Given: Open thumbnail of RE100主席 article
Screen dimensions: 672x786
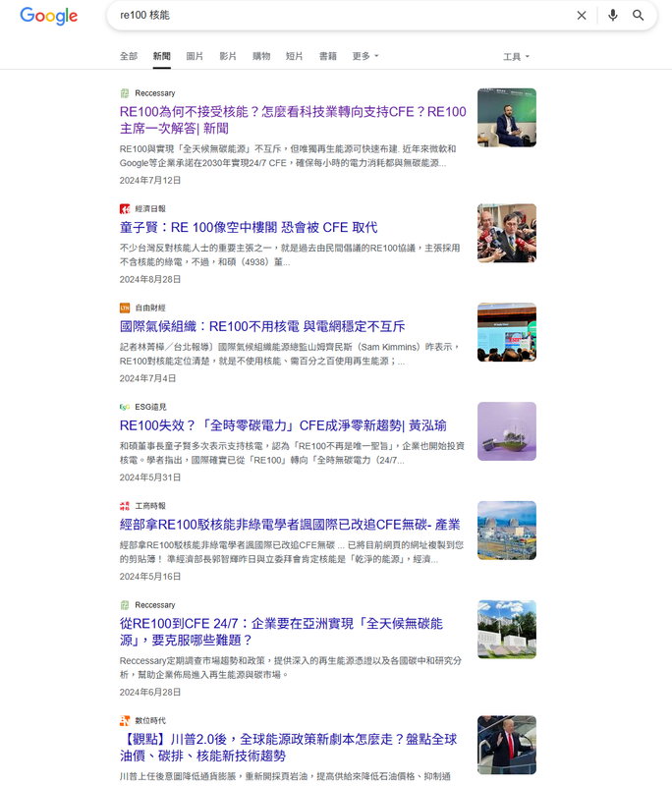Looking at the screenshot, I should (507, 118).
